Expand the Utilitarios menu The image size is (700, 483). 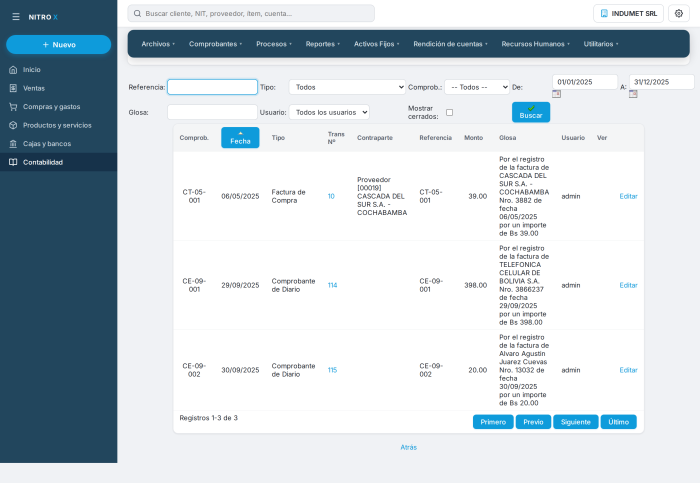tap(601, 44)
